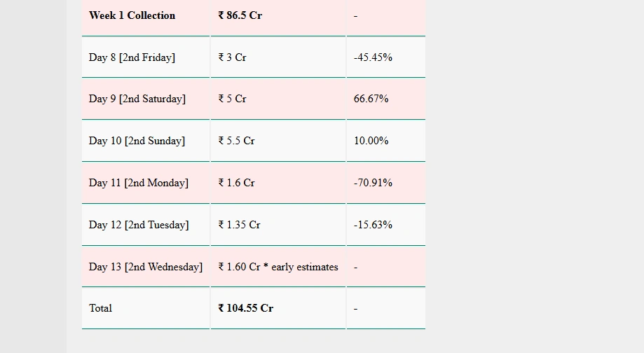Select the Week 1 Collection row label
Image resolution: width=644 pixels, height=353 pixels.
[132, 15]
